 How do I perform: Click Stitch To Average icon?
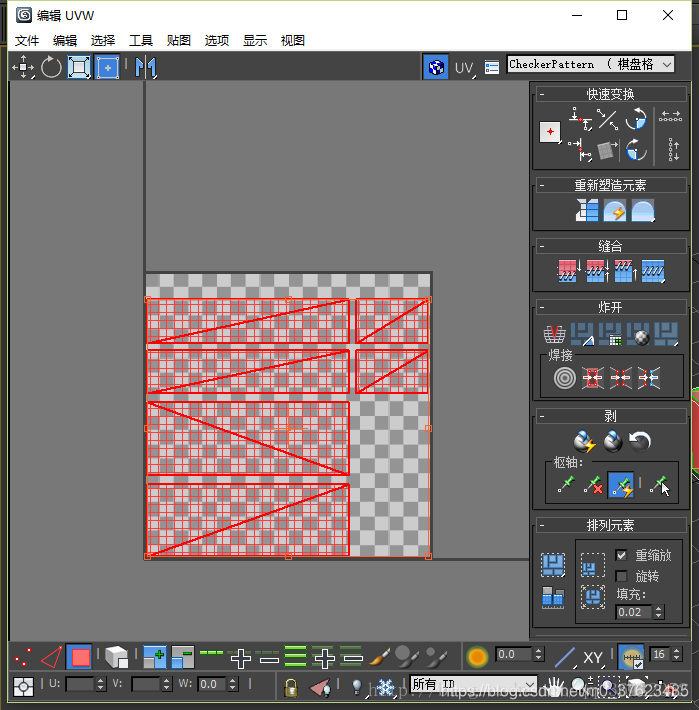pos(597,271)
